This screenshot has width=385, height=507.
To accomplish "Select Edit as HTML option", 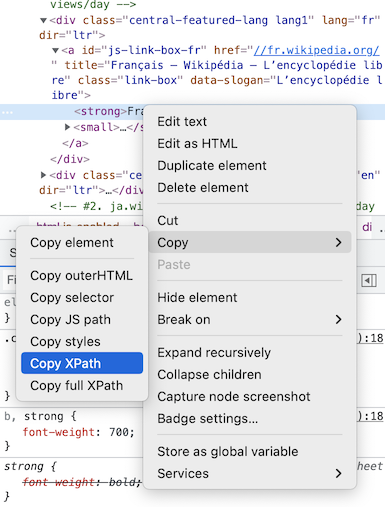I will coord(250,144).
